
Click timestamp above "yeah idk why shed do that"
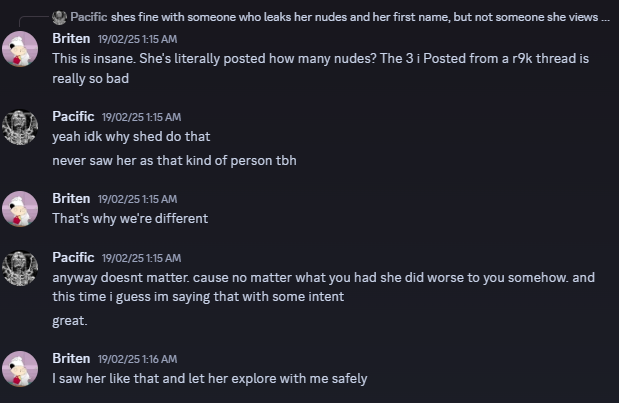coord(141,118)
